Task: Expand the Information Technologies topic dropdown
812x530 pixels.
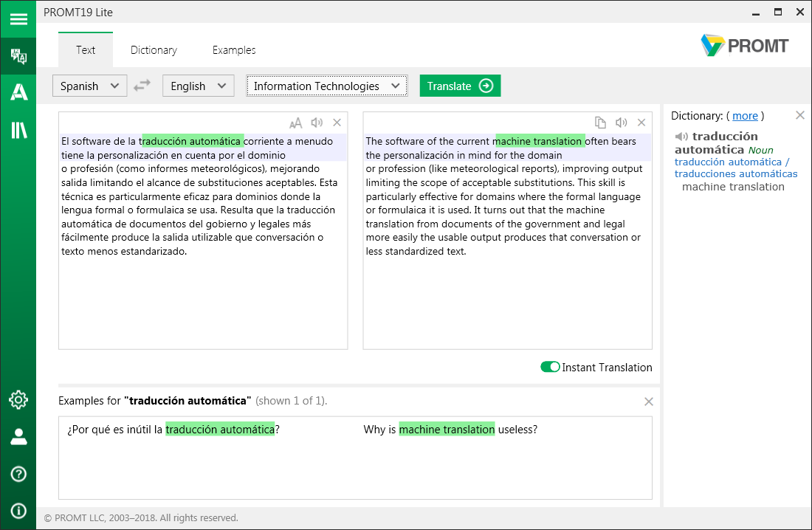Action: [326, 86]
